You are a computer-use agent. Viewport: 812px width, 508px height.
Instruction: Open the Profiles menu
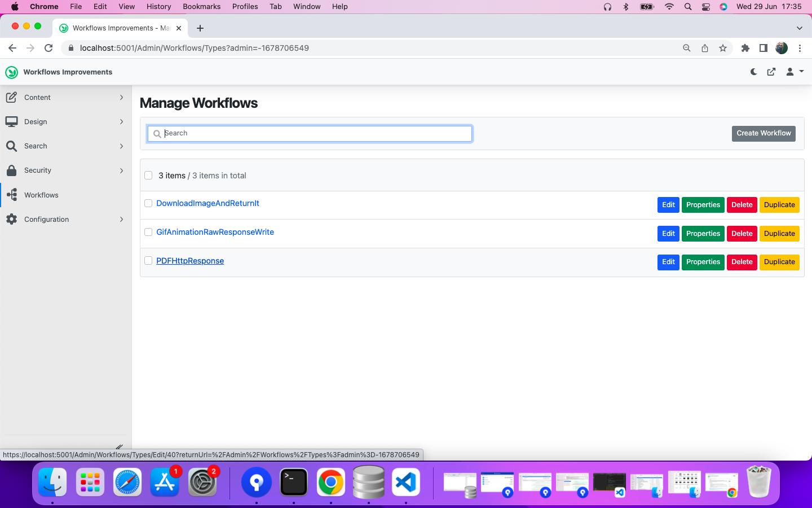(x=245, y=7)
